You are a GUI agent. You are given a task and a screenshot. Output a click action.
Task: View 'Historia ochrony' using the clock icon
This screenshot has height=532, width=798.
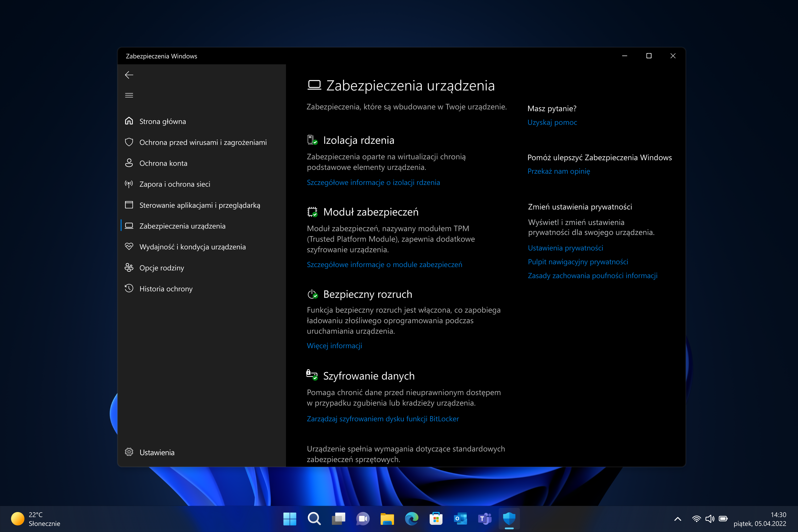click(x=129, y=288)
